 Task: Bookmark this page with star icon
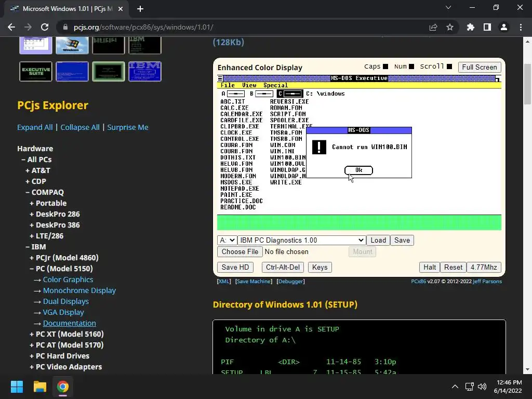[449, 27]
